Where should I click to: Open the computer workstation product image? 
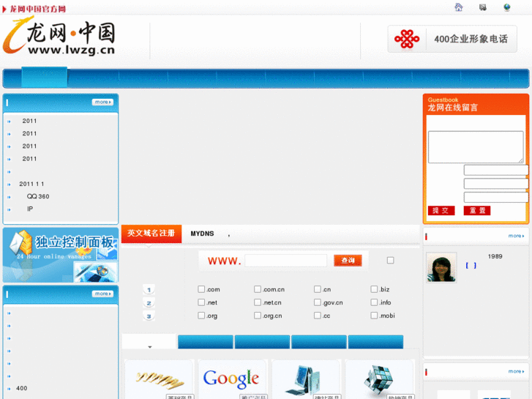point(305,379)
